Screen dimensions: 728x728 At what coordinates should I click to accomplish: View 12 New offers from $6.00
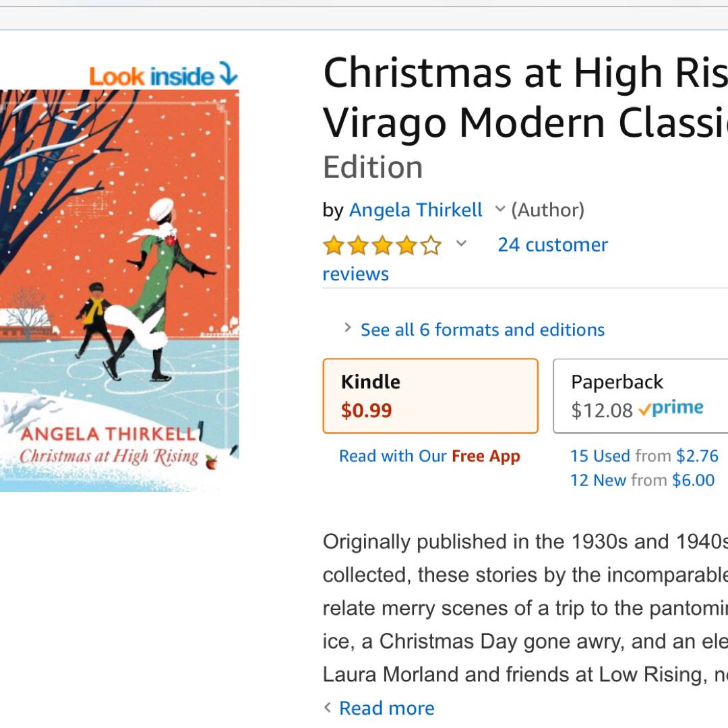pyautogui.click(x=642, y=480)
